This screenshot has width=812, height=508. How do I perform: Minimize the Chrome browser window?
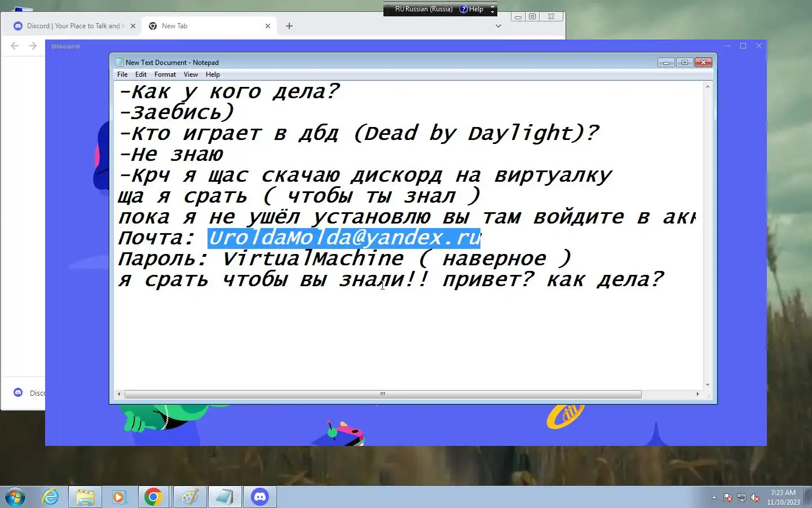coord(518,16)
